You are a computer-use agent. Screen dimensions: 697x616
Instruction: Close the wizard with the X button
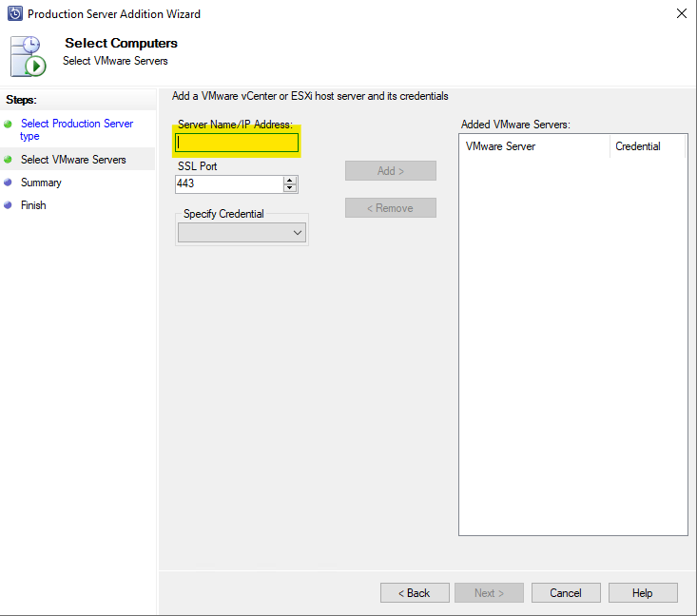tap(682, 13)
